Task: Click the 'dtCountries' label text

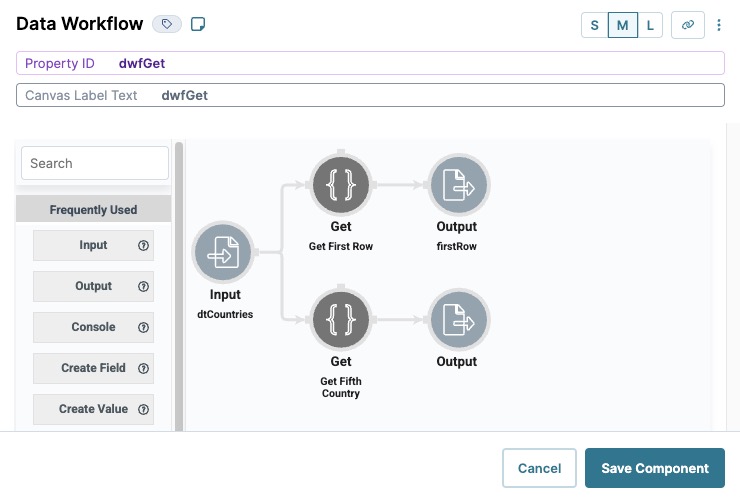Action: [x=225, y=314]
